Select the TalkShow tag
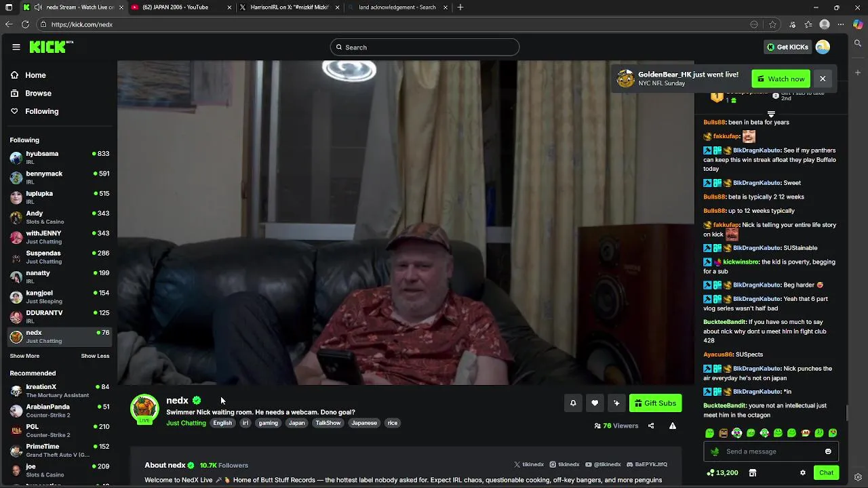 click(x=328, y=423)
